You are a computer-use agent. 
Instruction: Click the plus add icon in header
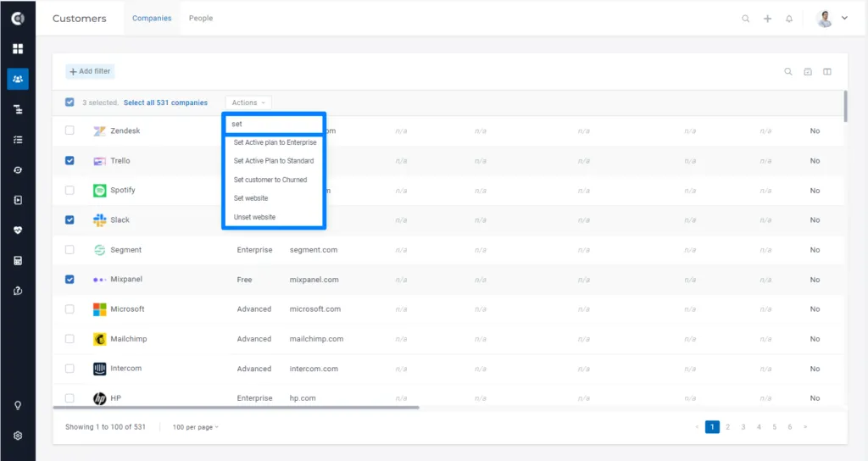point(767,19)
